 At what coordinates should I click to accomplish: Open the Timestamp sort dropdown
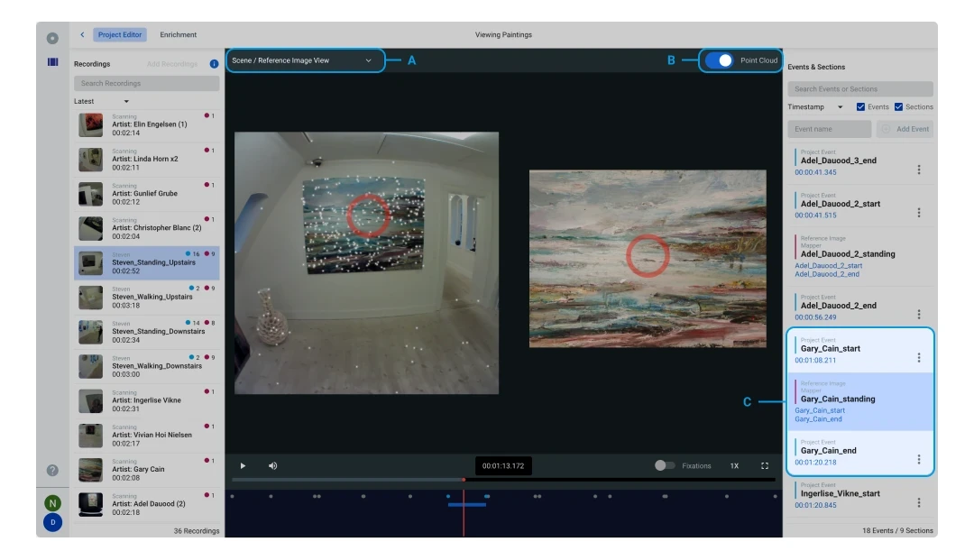[815, 106]
